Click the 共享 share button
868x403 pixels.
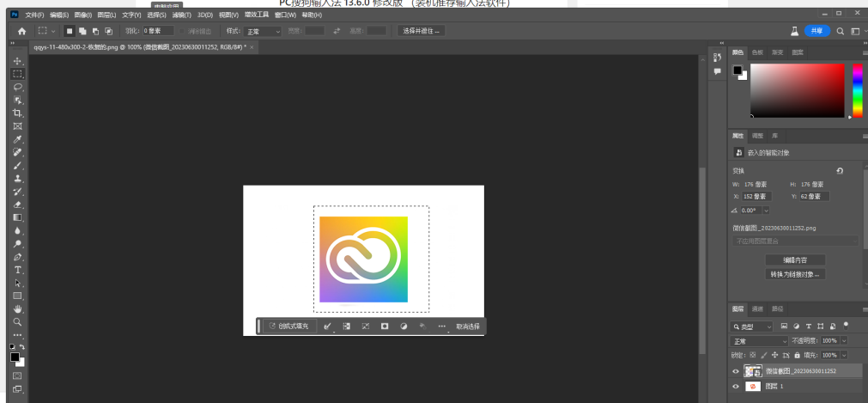pyautogui.click(x=817, y=31)
